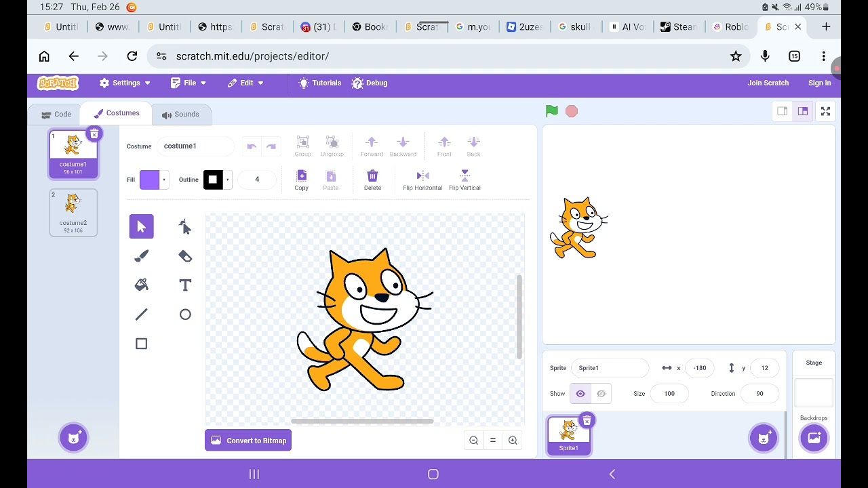Click the Join Scratch link

[x=768, y=83]
